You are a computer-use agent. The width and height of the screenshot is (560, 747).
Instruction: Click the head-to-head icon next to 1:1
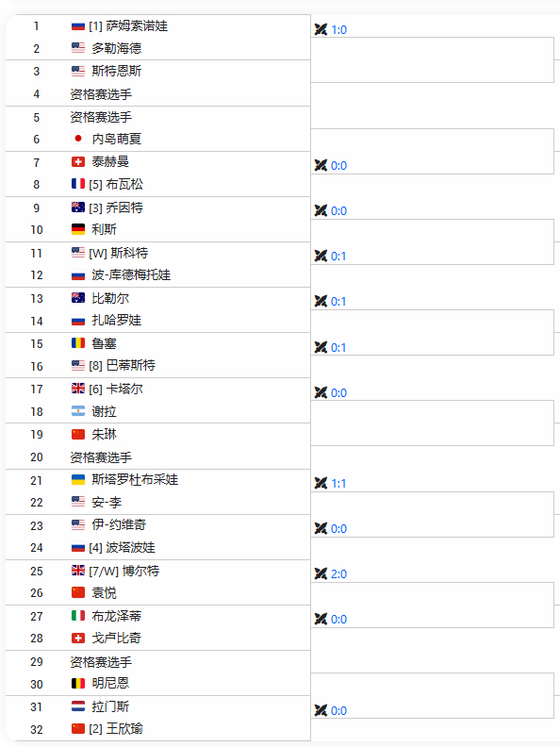pos(321,483)
